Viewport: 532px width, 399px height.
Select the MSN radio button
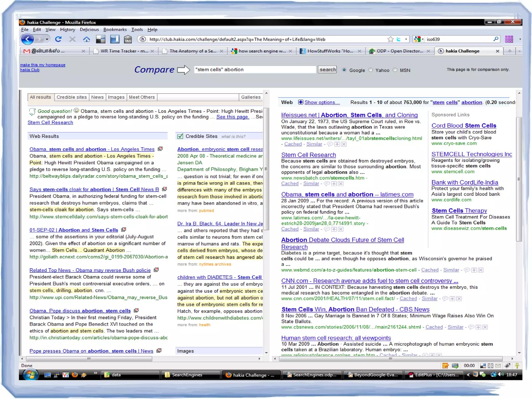point(395,70)
